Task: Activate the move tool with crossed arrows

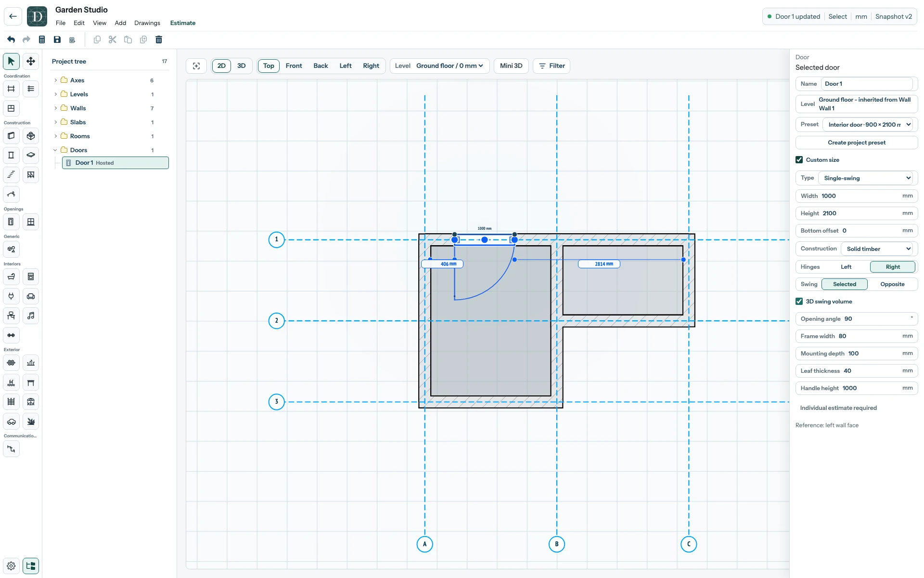Action: point(31,61)
